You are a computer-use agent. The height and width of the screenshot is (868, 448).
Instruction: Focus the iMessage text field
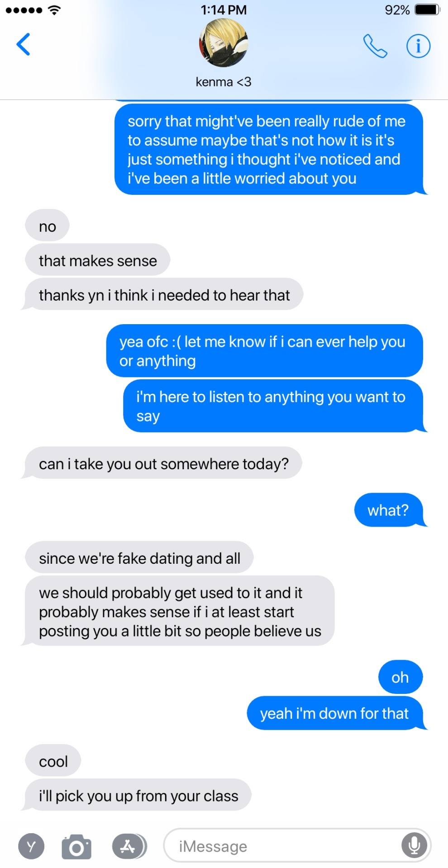coord(297,845)
